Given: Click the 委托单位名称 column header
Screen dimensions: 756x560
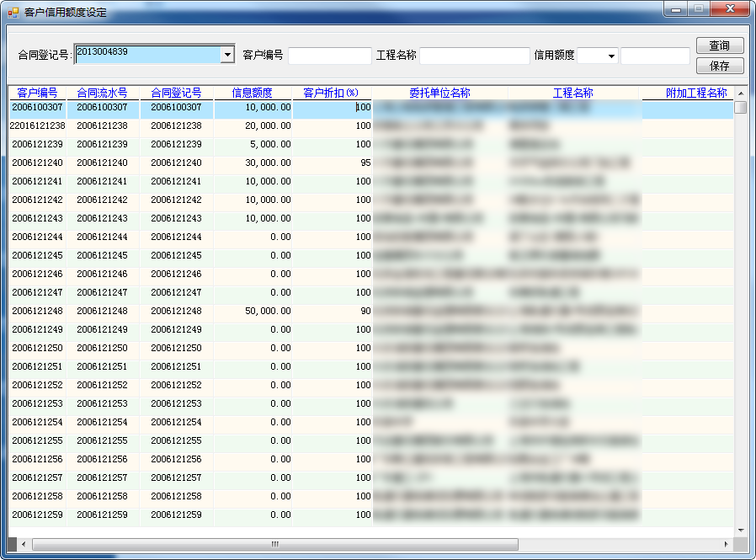Looking at the screenshot, I should (x=439, y=93).
